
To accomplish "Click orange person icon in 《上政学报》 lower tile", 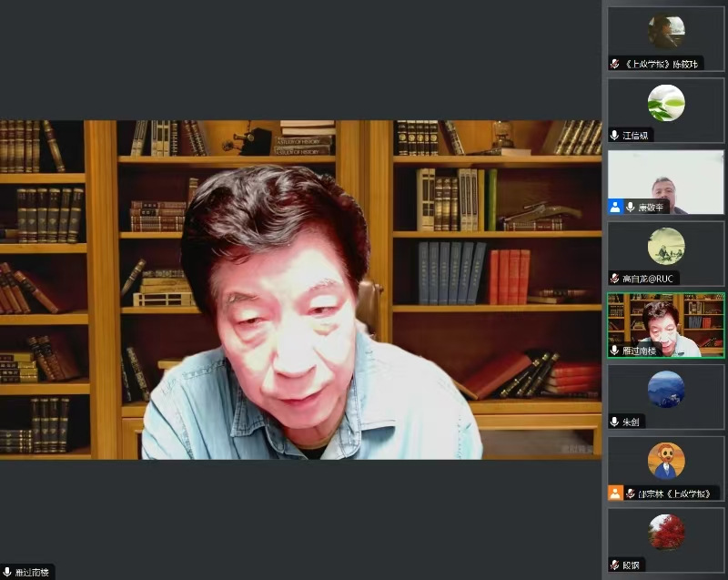I will tap(615, 493).
